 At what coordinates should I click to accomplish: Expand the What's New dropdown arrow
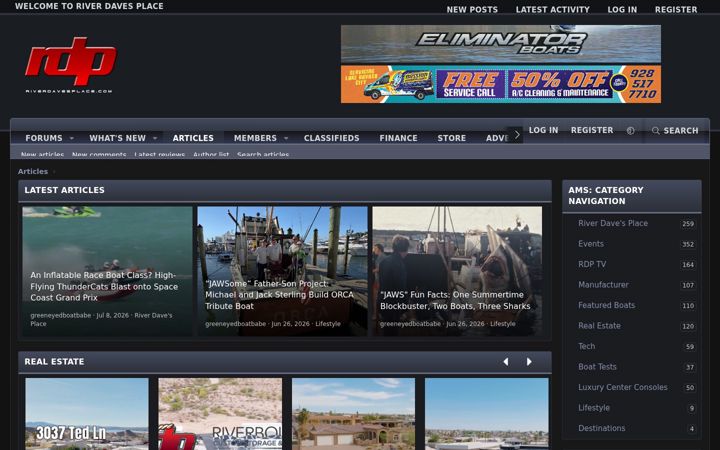(x=155, y=138)
